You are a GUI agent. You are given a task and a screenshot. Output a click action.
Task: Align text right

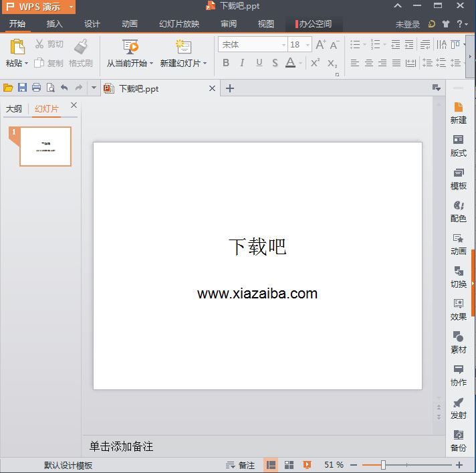coord(382,63)
